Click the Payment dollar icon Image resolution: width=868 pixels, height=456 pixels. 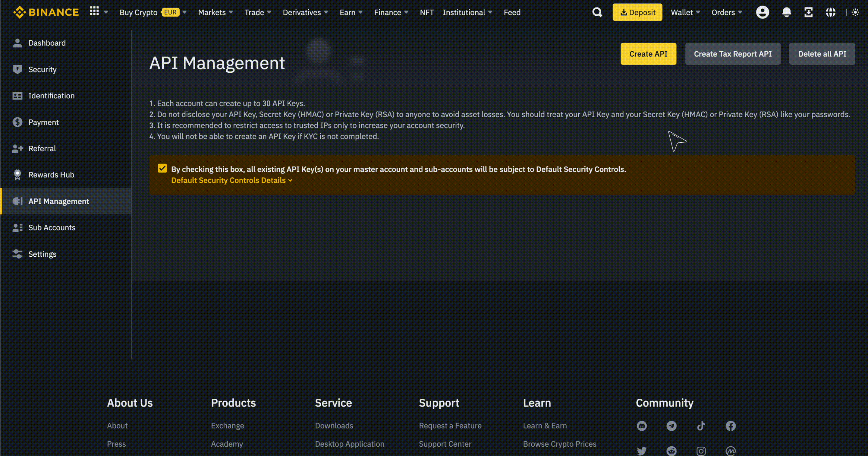click(x=17, y=122)
